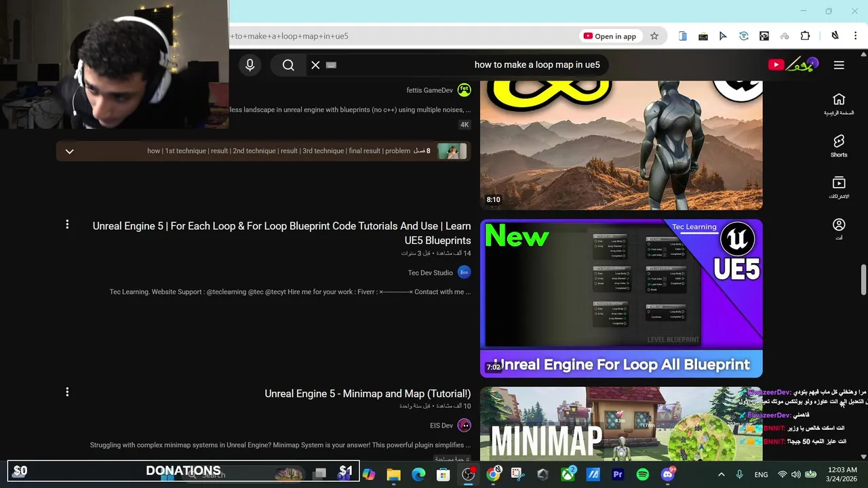Clear the YouTube search query with X
This screenshot has width=868, height=488.
click(315, 65)
